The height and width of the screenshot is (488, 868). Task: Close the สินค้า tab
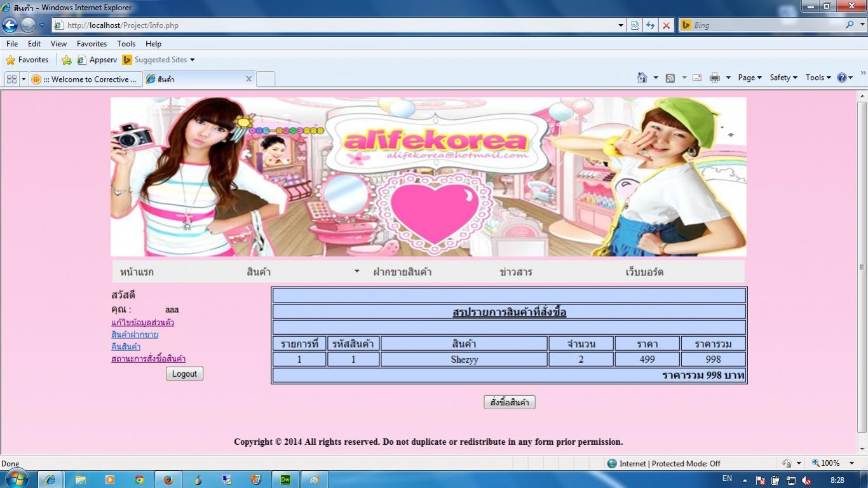[249, 79]
